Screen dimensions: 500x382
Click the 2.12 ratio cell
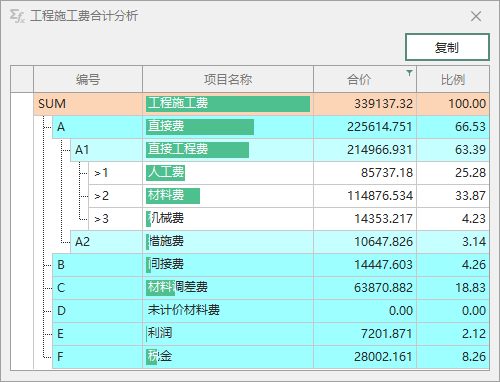453,334
